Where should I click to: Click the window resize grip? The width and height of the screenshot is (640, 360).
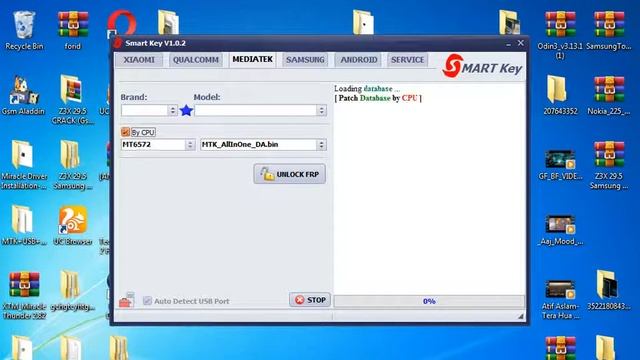521,316
